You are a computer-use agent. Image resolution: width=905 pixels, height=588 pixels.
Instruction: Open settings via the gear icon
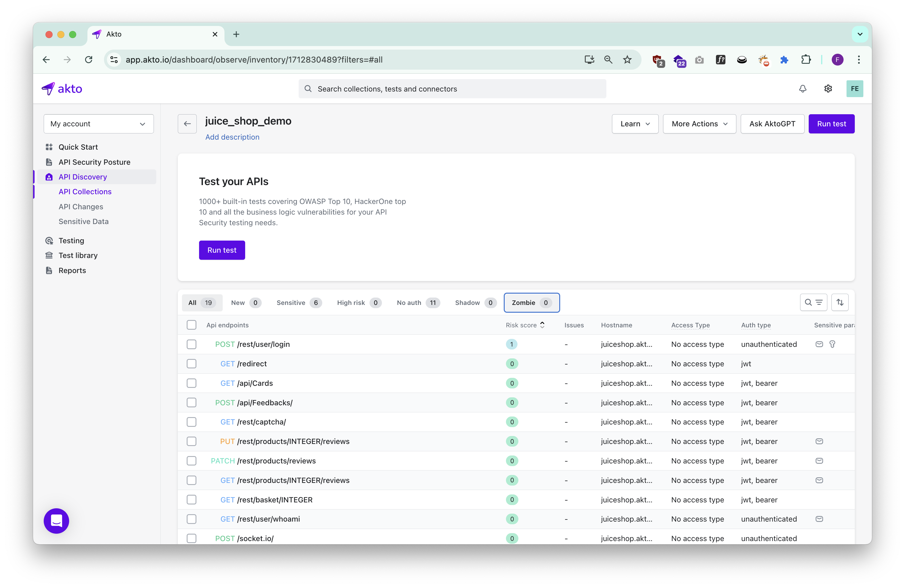828,89
